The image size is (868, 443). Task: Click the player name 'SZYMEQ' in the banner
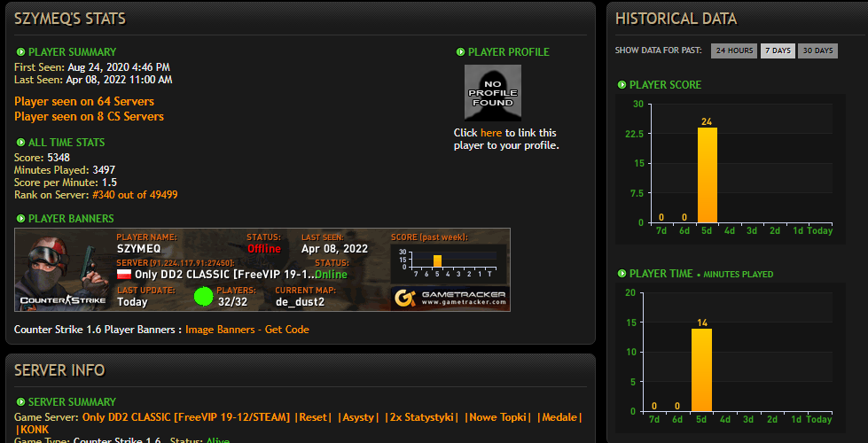coord(138,249)
